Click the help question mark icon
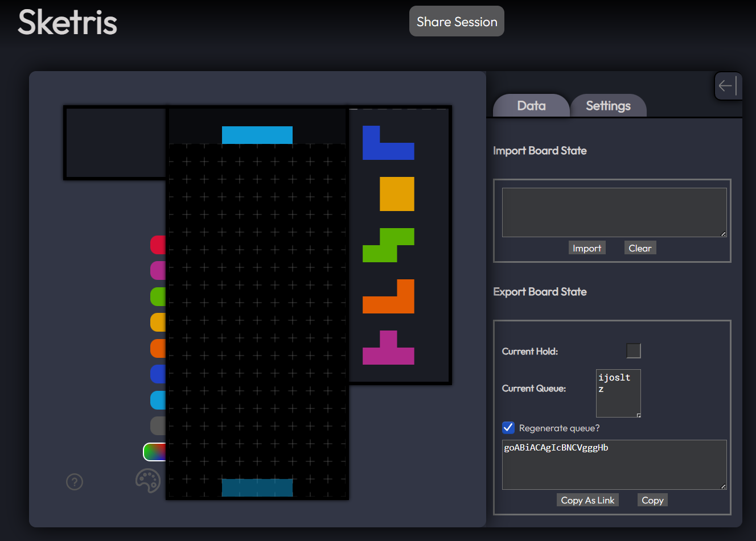 pos(75,482)
